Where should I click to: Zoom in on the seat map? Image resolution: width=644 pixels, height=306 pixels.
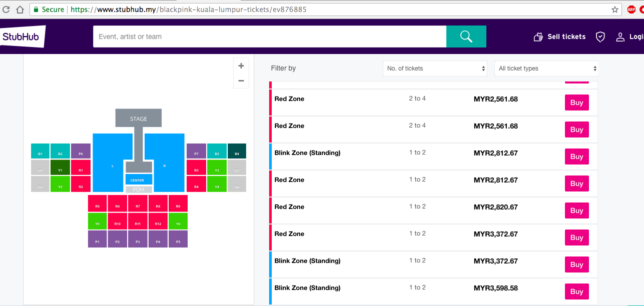click(241, 66)
